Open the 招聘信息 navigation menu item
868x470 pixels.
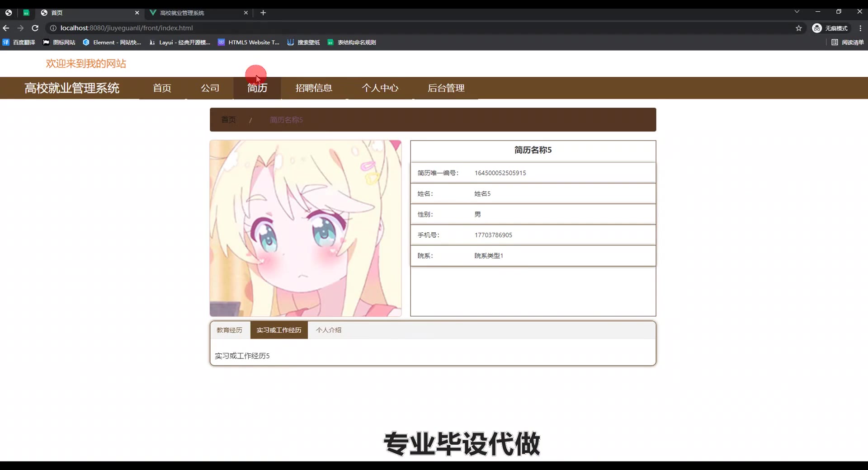click(x=314, y=88)
